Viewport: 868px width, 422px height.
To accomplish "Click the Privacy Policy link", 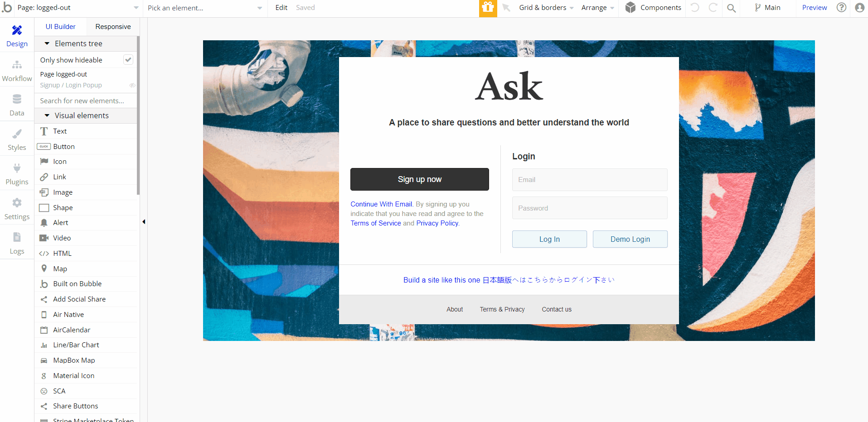I will pos(437,223).
